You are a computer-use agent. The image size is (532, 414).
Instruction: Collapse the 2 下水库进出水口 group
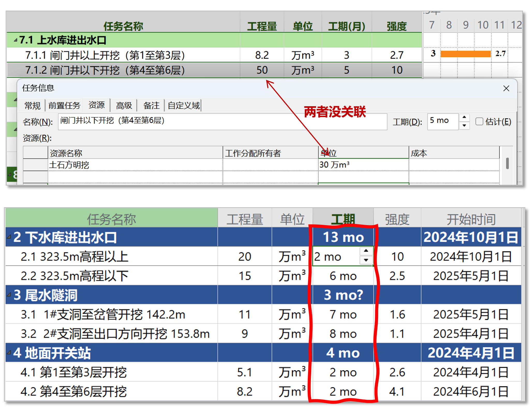coord(9,237)
